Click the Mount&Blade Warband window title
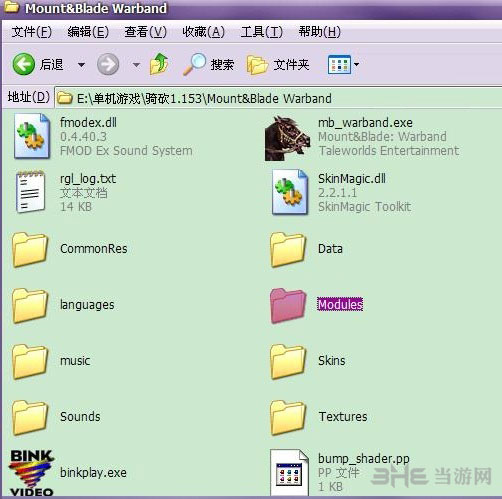Viewport: 502px width, 499px height. coord(96,8)
